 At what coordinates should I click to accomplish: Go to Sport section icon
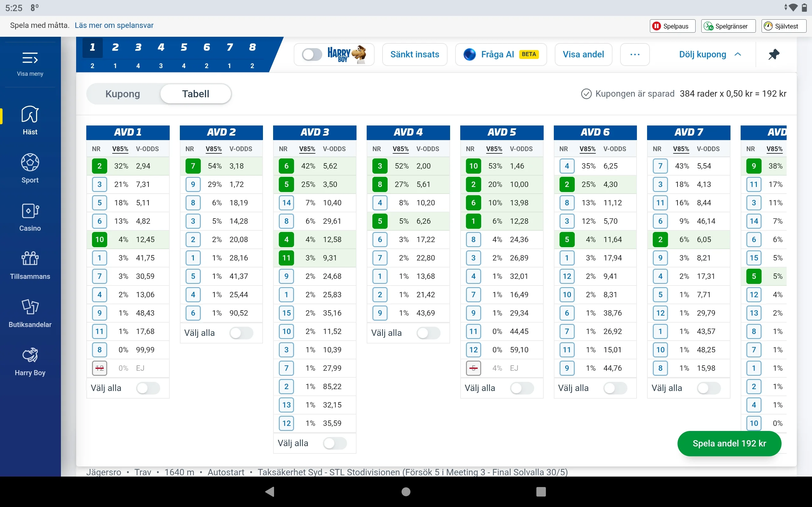30,163
